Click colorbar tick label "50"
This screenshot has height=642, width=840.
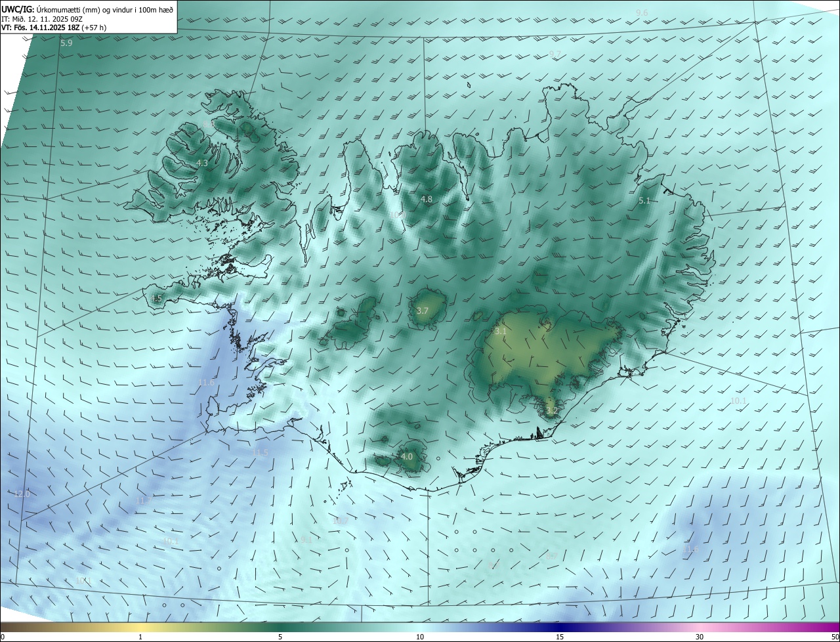(x=835, y=637)
